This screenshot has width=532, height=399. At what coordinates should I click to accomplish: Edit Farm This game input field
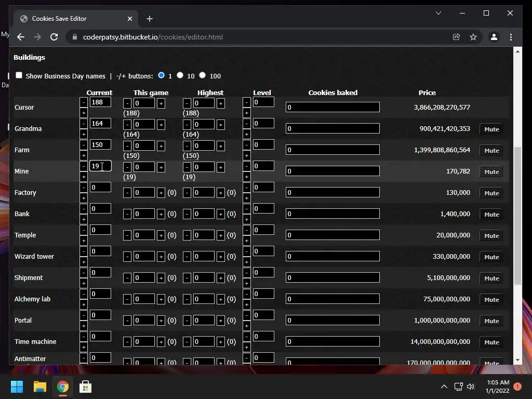(144, 146)
